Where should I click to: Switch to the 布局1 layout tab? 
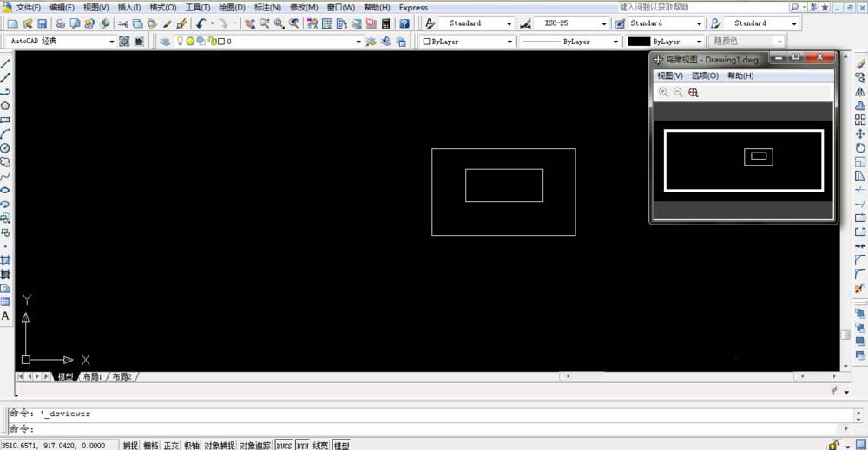92,377
